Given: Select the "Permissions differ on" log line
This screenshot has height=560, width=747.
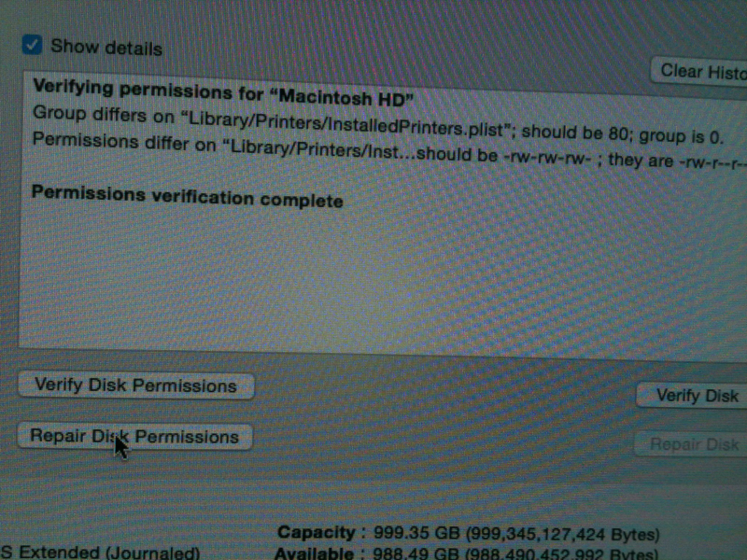Looking at the screenshot, I should pyautogui.click(x=388, y=152).
